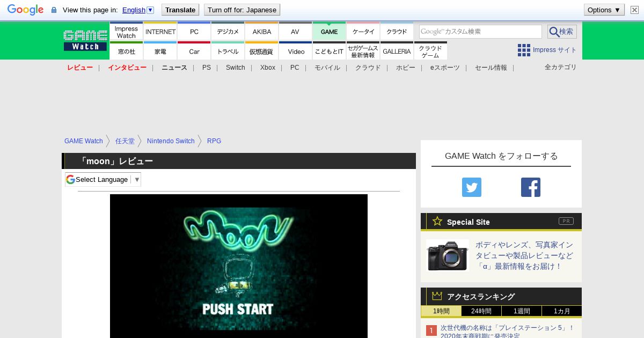Open the トラベル Watch tab

(228, 51)
